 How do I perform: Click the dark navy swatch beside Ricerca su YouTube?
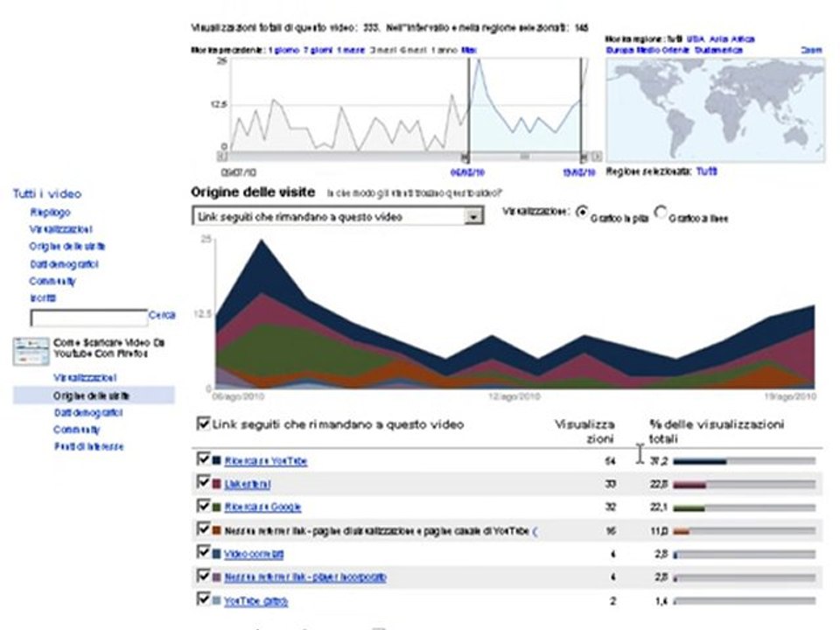tap(216, 460)
